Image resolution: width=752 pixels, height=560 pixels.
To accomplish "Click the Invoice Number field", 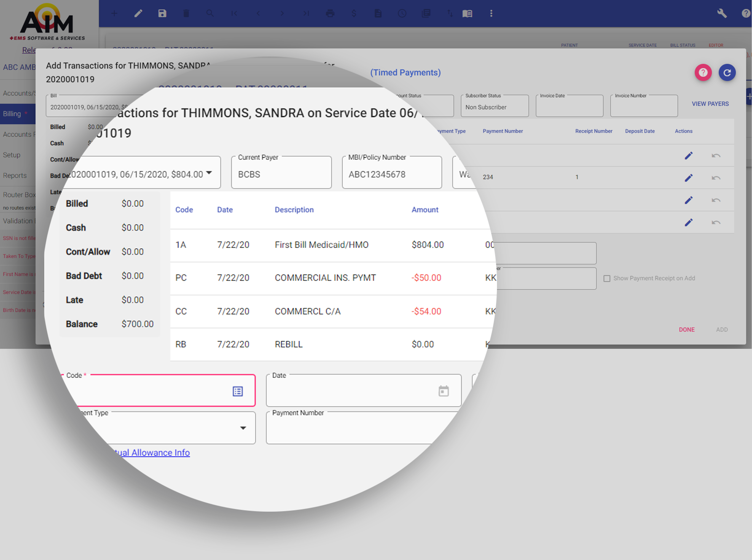I will pos(644,106).
